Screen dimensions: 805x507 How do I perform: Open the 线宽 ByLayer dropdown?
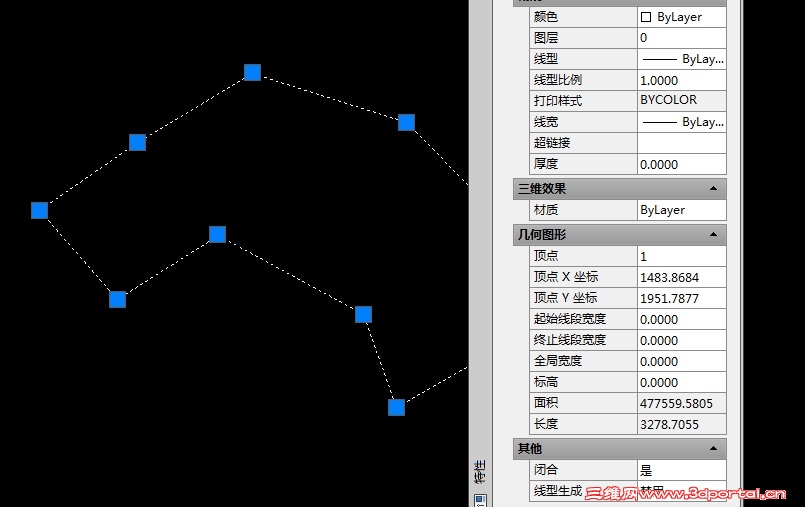[x=681, y=122]
